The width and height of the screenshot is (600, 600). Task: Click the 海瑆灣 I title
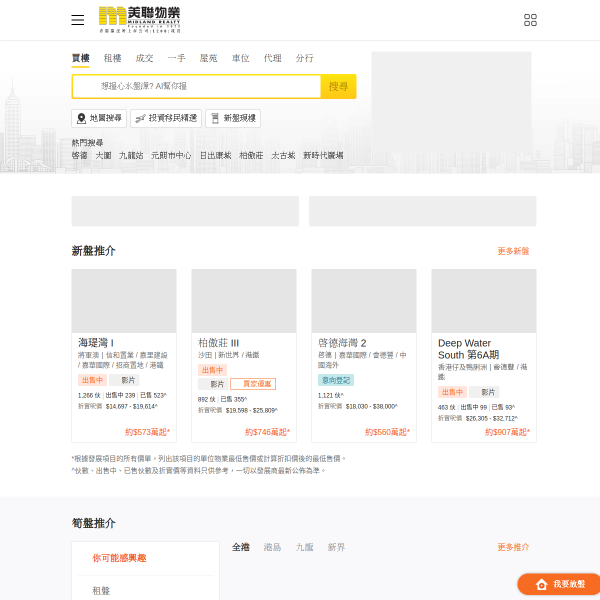tap(96, 343)
